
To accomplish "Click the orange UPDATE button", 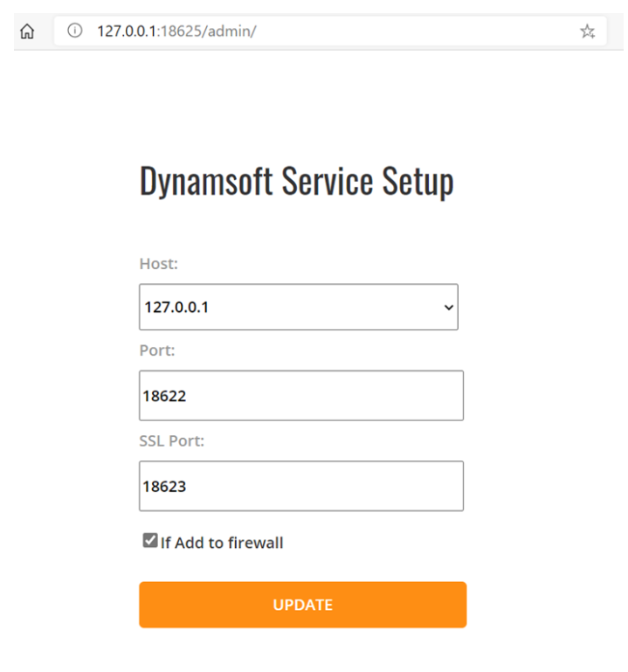I will point(303,605).
